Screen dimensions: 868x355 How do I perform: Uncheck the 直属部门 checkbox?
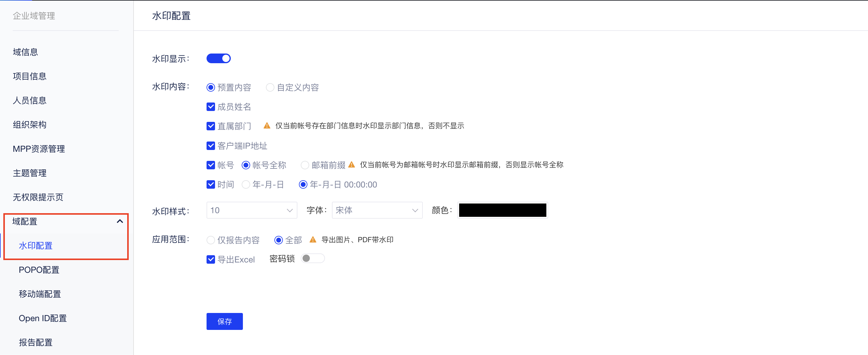[x=210, y=126]
